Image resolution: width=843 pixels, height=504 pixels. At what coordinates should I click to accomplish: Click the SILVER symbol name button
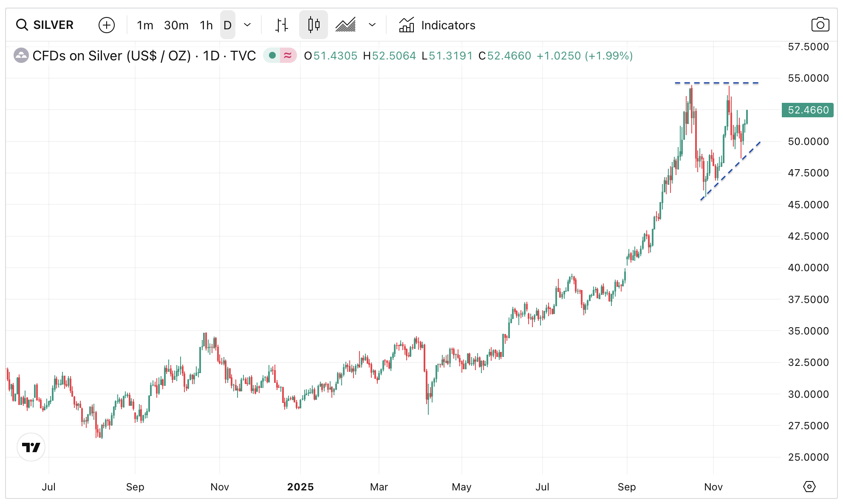click(53, 25)
